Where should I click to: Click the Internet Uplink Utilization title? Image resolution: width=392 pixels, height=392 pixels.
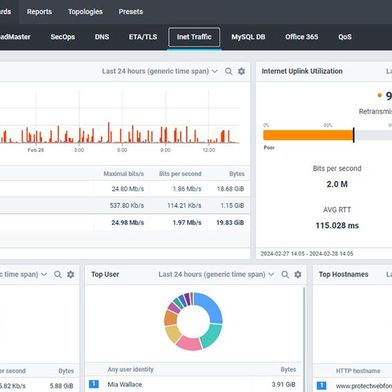click(x=302, y=71)
